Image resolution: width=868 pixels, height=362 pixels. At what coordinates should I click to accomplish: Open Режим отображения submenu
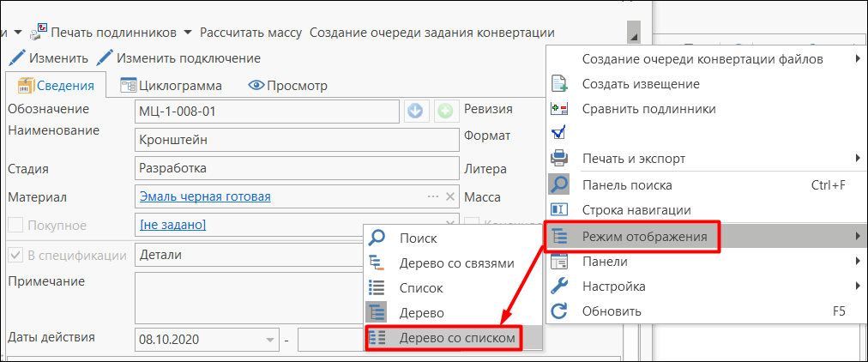tap(707, 237)
